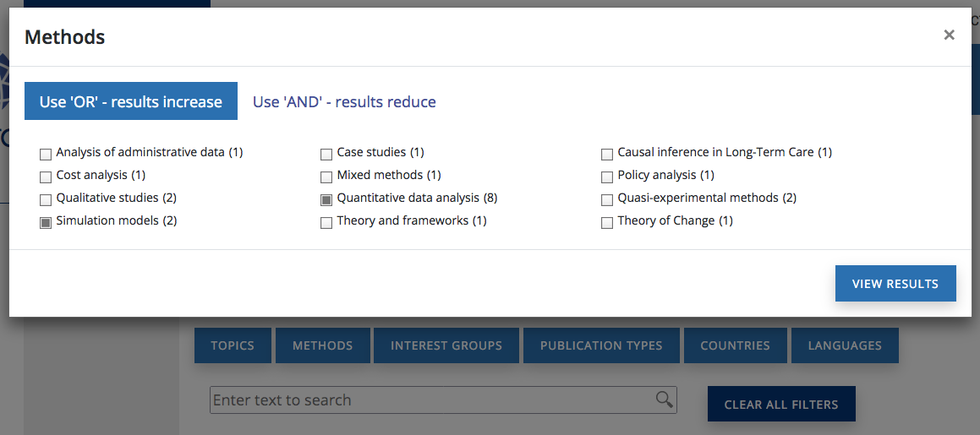Click the Enter text to search field

[431, 400]
